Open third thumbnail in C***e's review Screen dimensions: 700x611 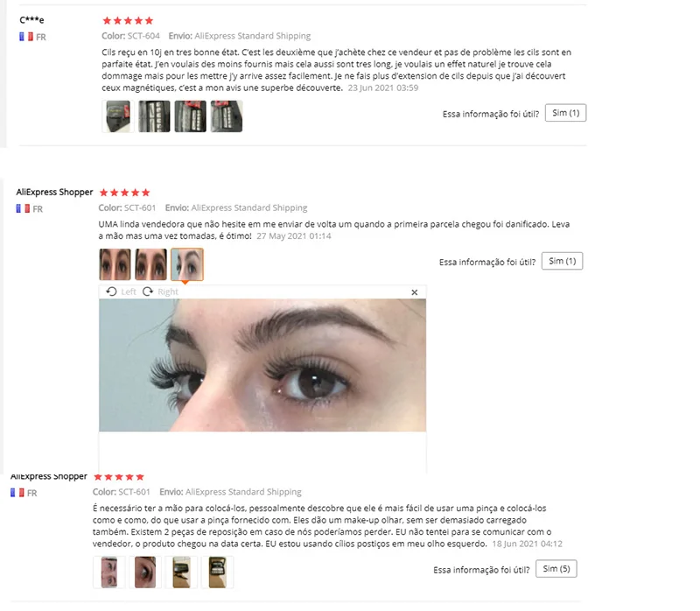coord(190,116)
